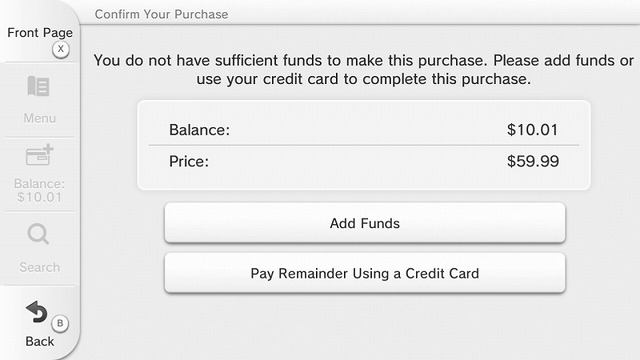The height and width of the screenshot is (360, 640).
Task: Click the Balance: $10.01 sidebar label
Action: 39,190
